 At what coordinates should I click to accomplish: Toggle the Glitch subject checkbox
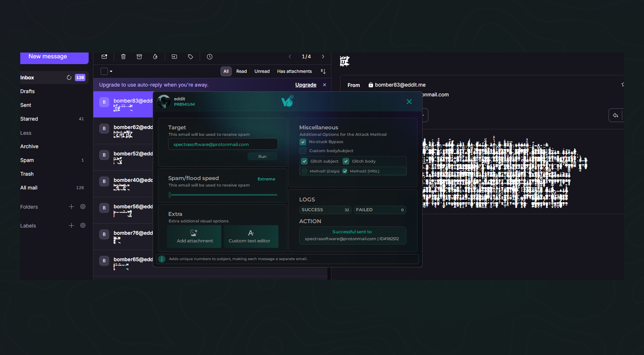pyautogui.click(x=304, y=161)
